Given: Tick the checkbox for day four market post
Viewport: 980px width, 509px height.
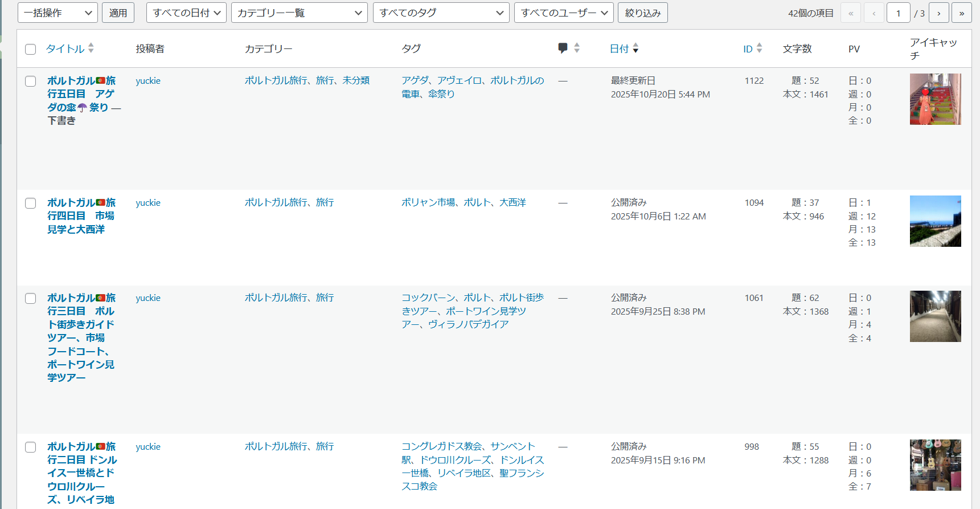Looking at the screenshot, I should coord(31,203).
